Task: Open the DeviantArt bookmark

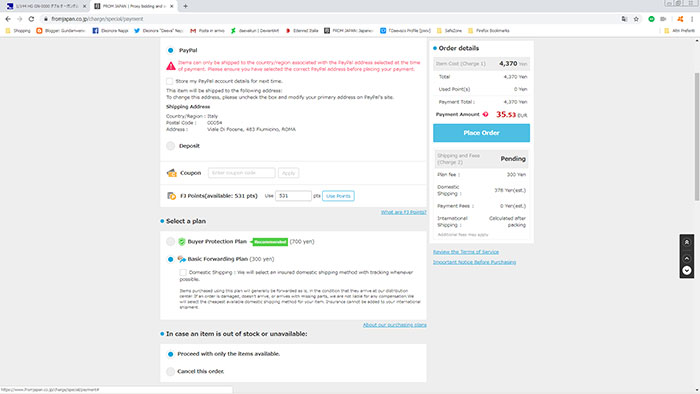Action: [254, 31]
